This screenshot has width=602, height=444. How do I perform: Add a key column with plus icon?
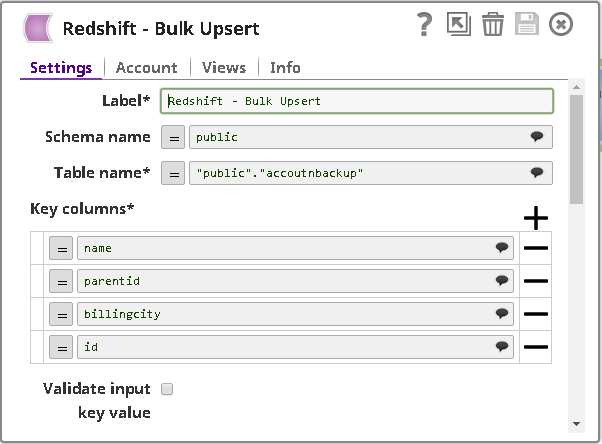pos(536,218)
